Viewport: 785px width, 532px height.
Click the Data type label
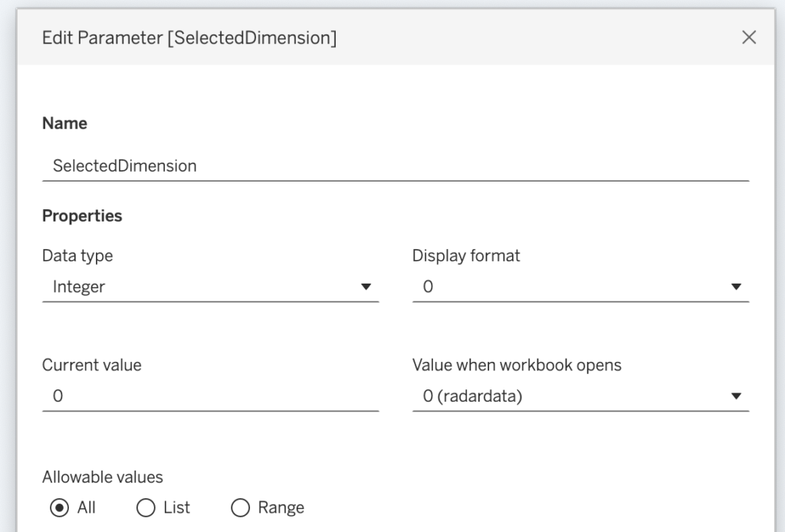point(77,256)
